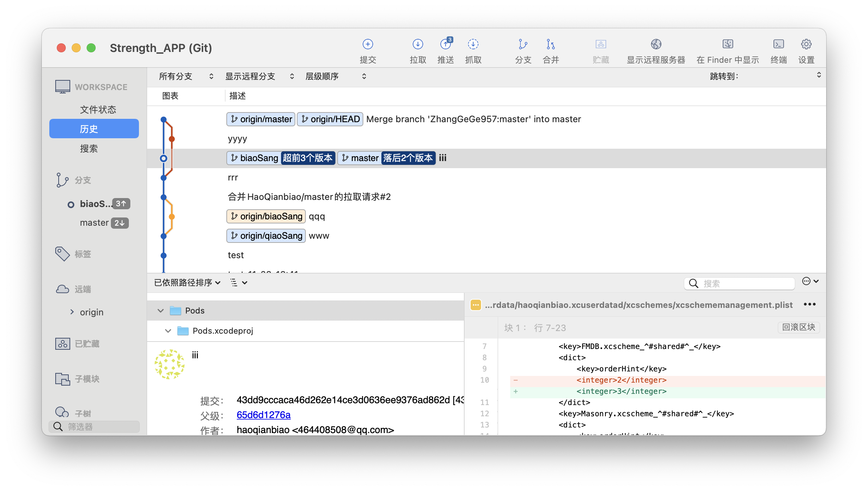Viewport: 868px width, 491px height.
Task: Open the 显示远程分支 dropdown
Action: click(x=260, y=77)
